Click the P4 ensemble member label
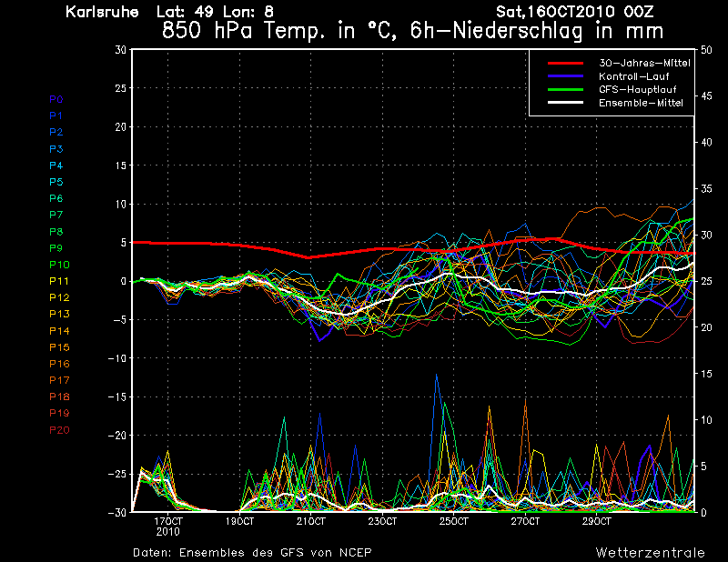Image resolution: width=728 pixels, height=562 pixels. point(56,166)
